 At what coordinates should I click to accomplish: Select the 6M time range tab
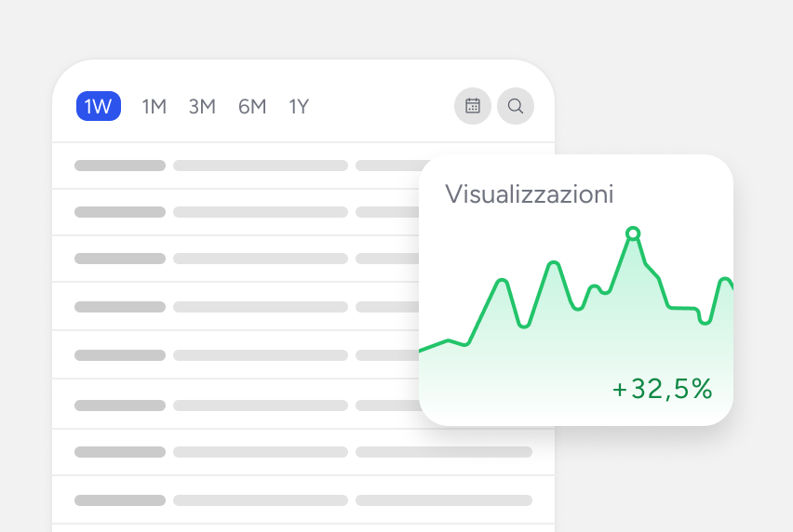[252, 107]
